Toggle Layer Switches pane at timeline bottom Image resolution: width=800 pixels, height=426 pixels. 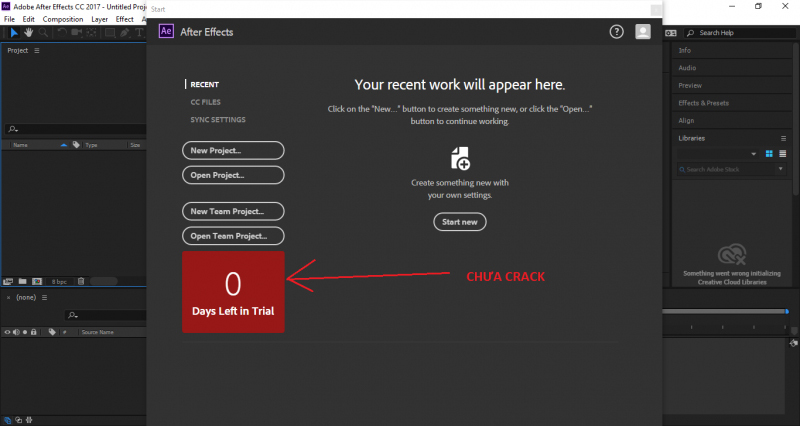[7, 420]
